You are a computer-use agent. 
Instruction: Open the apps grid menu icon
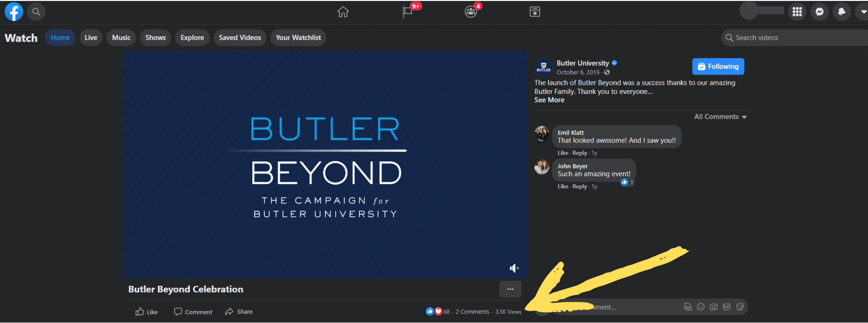click(x=797, y=12)
